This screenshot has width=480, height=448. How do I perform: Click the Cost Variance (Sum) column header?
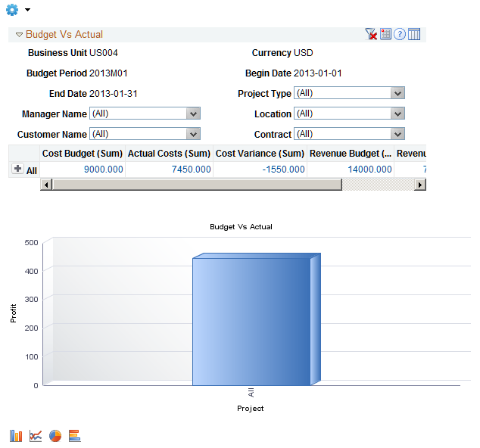click(x=260, y=154)
